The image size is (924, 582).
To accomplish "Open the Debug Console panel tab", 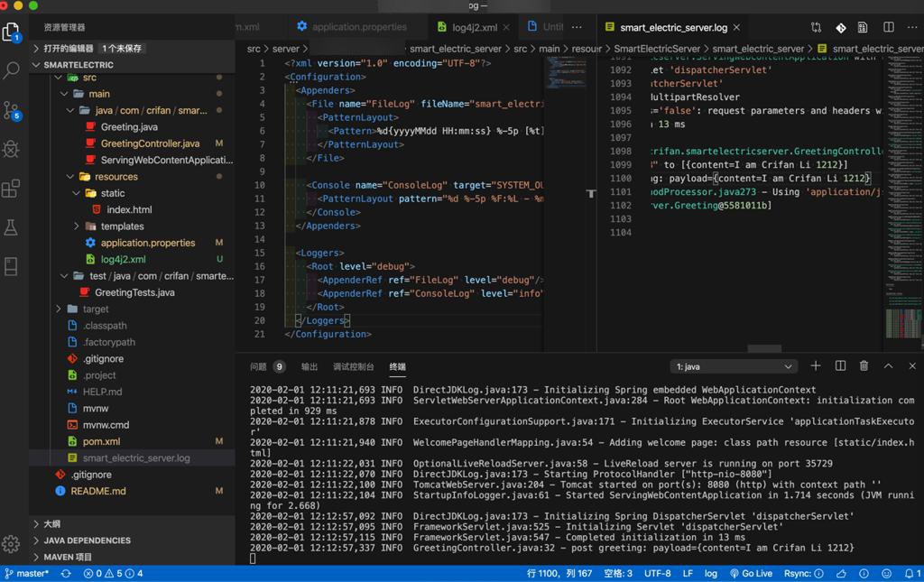I will click(x=353, y=366).
